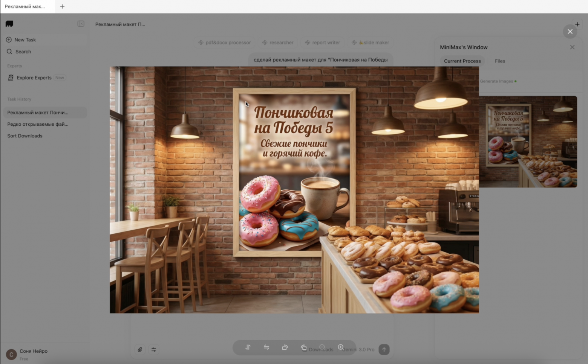Click the zoom out magnifier icon
The width and height of the screenshot is (588, 364).
[322, 347]
